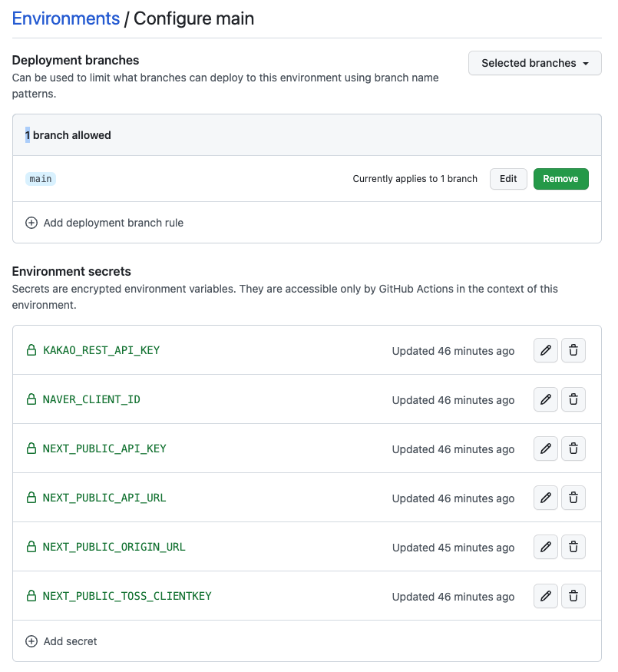Screen dimensions: 618x672
Task: Click the trash icon for NAVER_CLIENT_ID
Action: (x=573, y=399)
